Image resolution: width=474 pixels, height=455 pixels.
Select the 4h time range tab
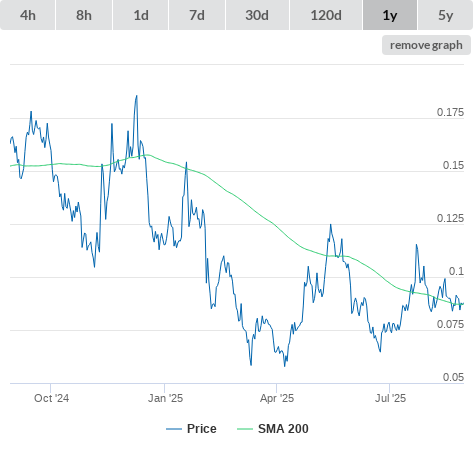pos(28,15)
